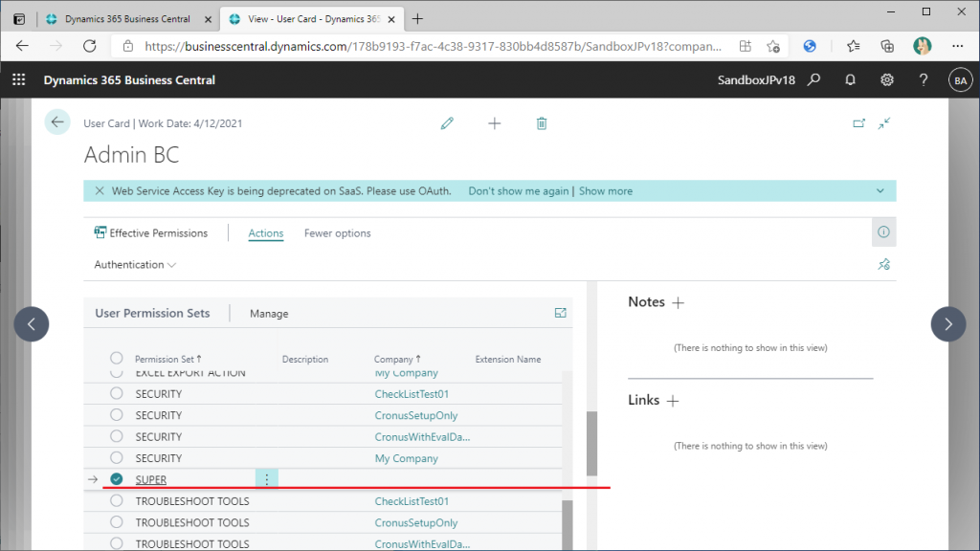Viewport: 980px width, 551px height.
Task: Open the Extension Name column header menu
Action: click(508, 360)
